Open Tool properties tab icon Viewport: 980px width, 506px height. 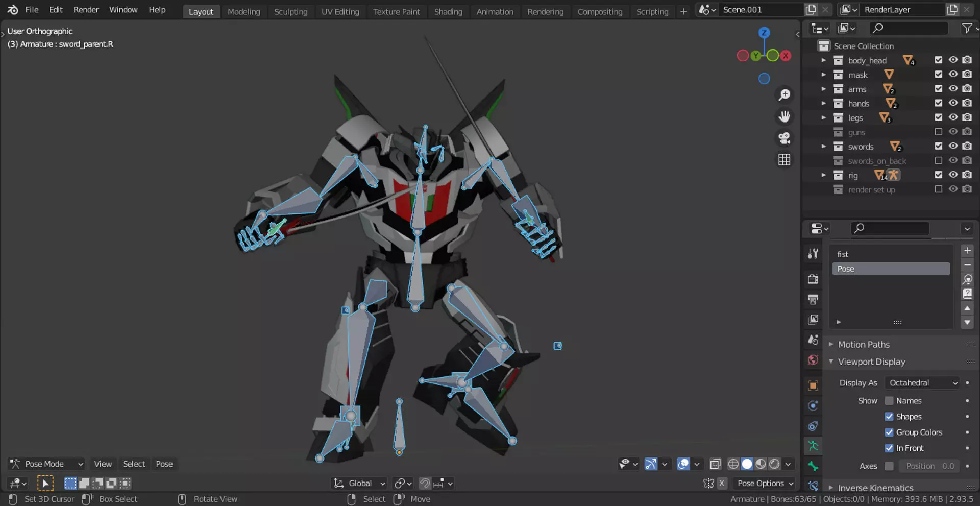(813, 253)
